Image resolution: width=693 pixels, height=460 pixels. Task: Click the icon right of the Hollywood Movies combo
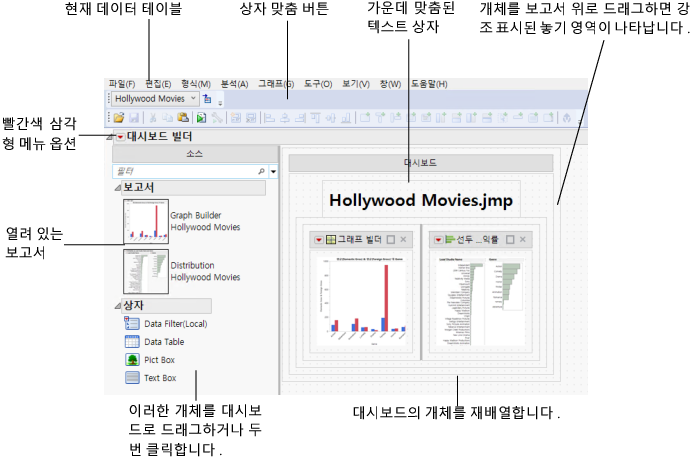click(x=207, y=99)
